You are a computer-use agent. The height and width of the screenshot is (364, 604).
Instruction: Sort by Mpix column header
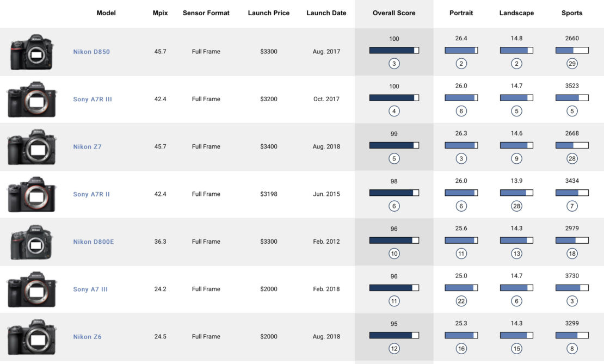[160, 13]
